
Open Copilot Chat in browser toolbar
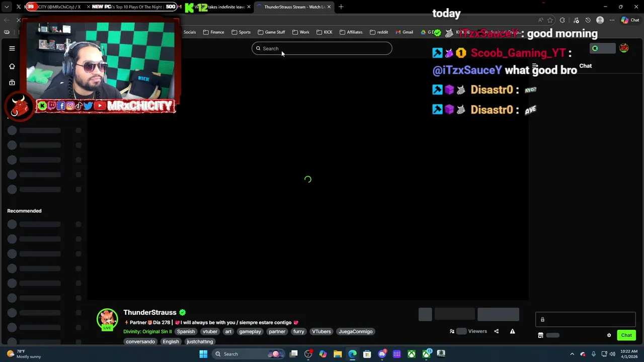630,20
